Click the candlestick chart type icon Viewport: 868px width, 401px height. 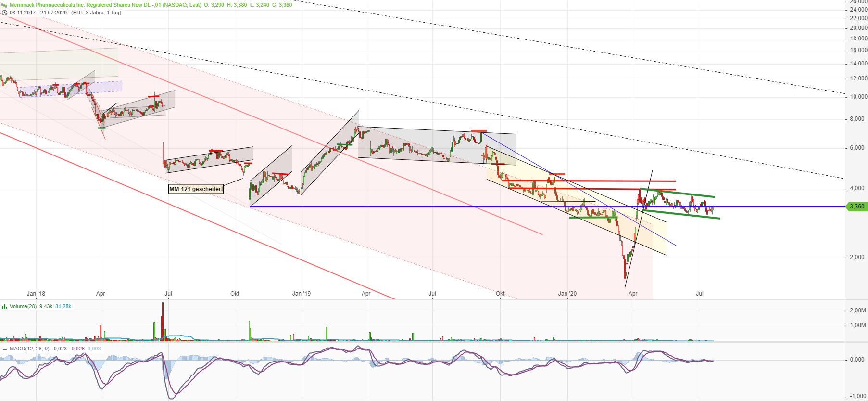point(4,5)
